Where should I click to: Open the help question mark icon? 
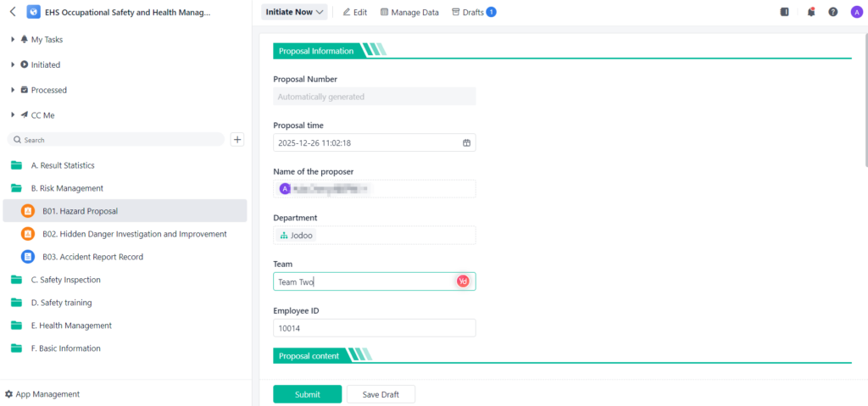coord(833,13)
